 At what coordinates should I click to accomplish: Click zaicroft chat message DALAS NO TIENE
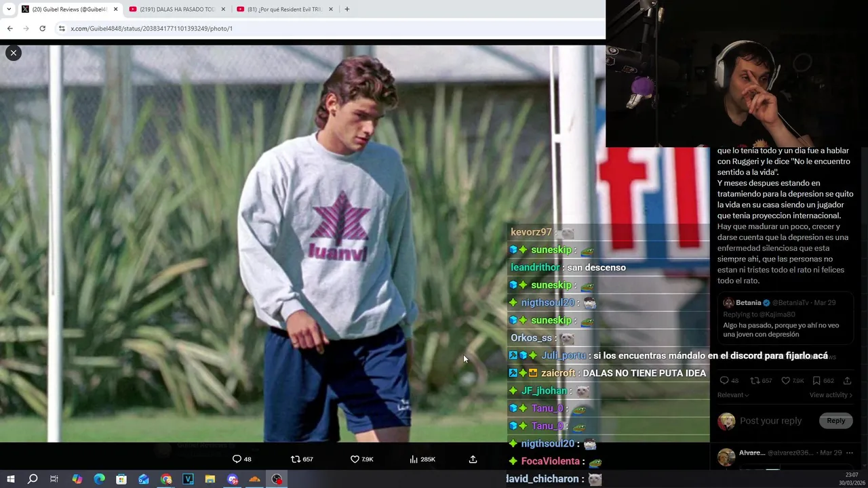tap(644, 373)
